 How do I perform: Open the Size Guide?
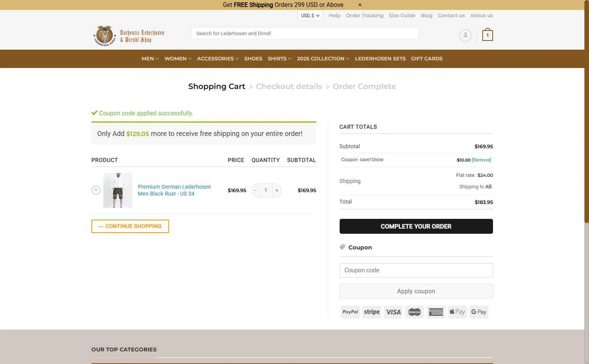click(x=402, y=16)
